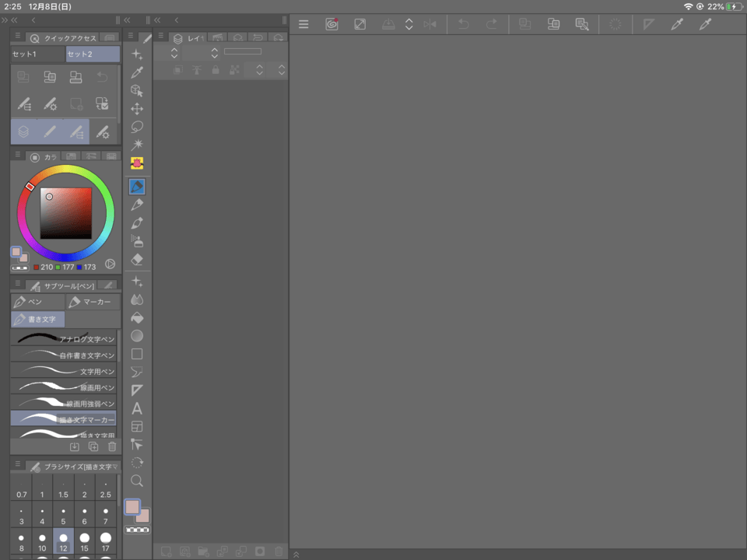Open the Sub Tool panel hamburger menu
747x560 pixels.
click(x=17, y=285)
